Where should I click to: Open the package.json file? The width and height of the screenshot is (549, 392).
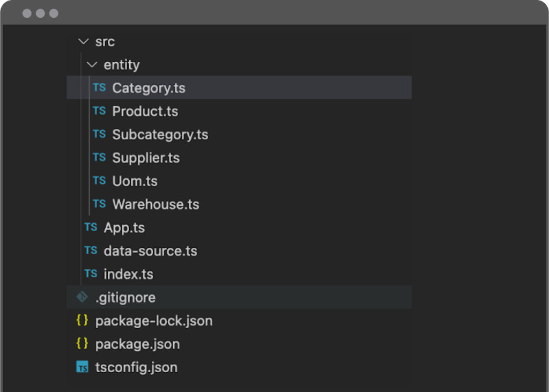coord(138,344)
